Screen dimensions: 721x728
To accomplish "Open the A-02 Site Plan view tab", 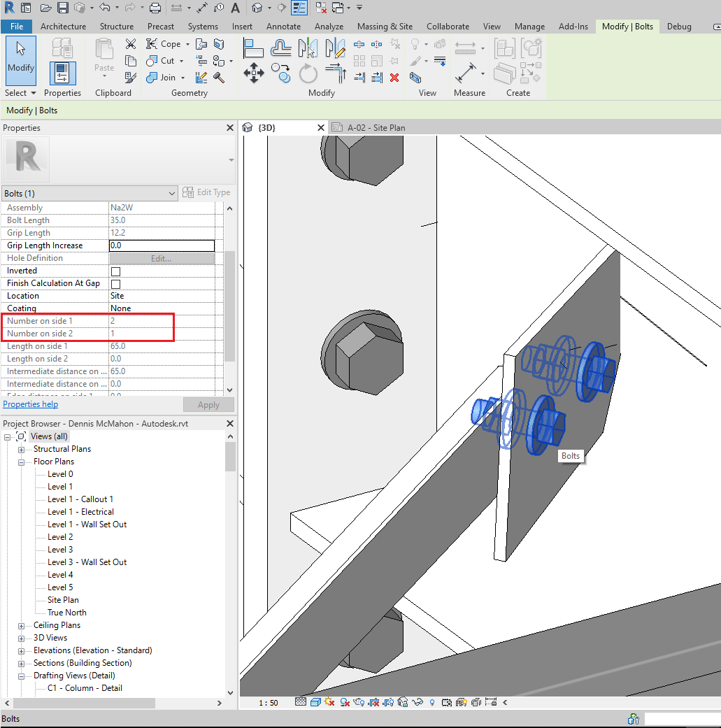I will (x=374, y=127).
